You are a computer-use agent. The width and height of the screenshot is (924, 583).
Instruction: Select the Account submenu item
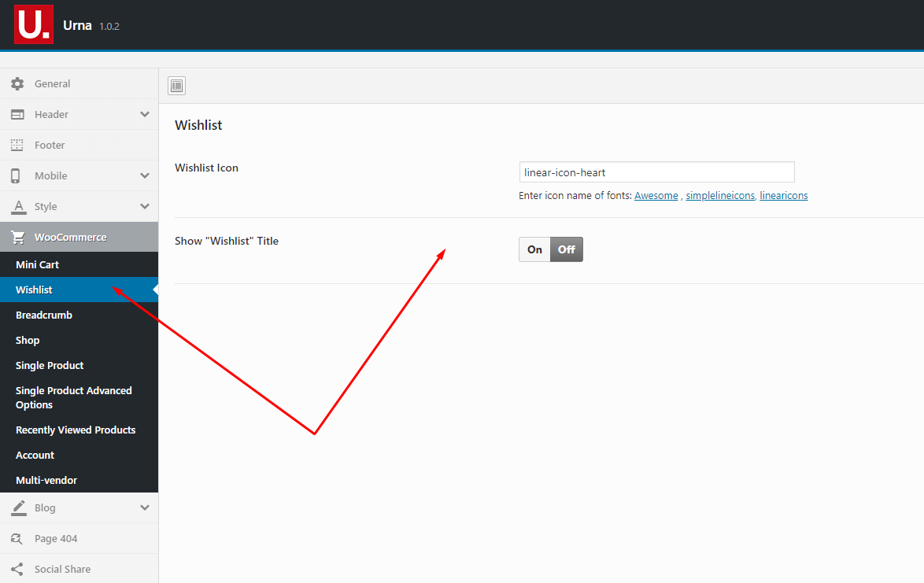coord(79,456)
